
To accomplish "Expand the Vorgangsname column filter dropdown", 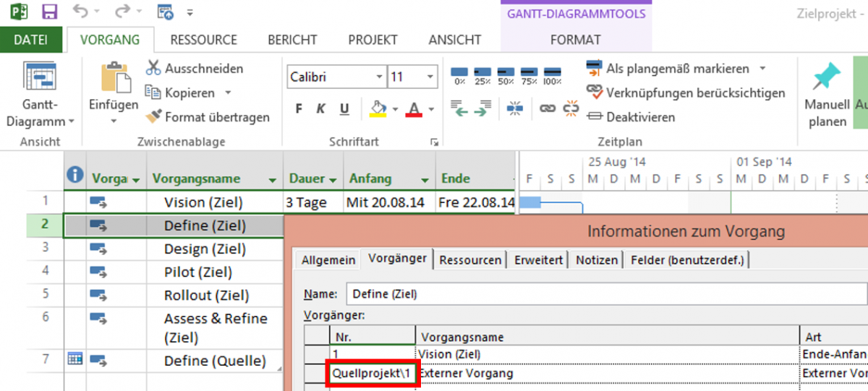I will tap(272, 180).
